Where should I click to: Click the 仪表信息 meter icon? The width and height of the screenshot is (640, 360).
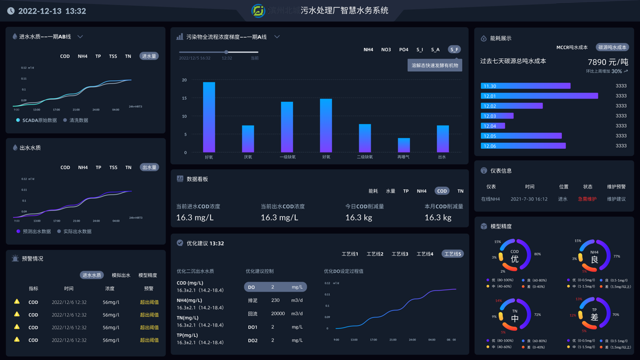click(x=484, y=171)
